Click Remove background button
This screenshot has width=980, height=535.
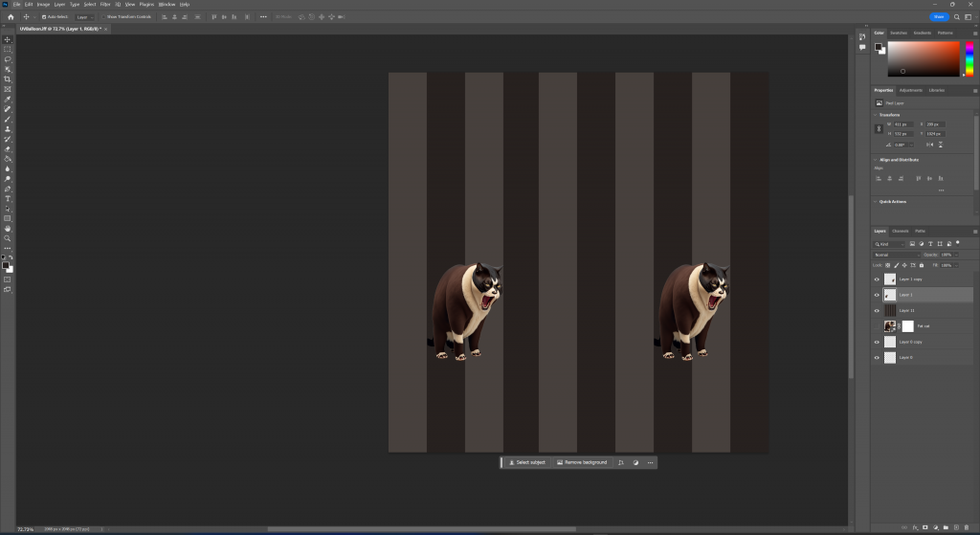(x=582, y=462)
